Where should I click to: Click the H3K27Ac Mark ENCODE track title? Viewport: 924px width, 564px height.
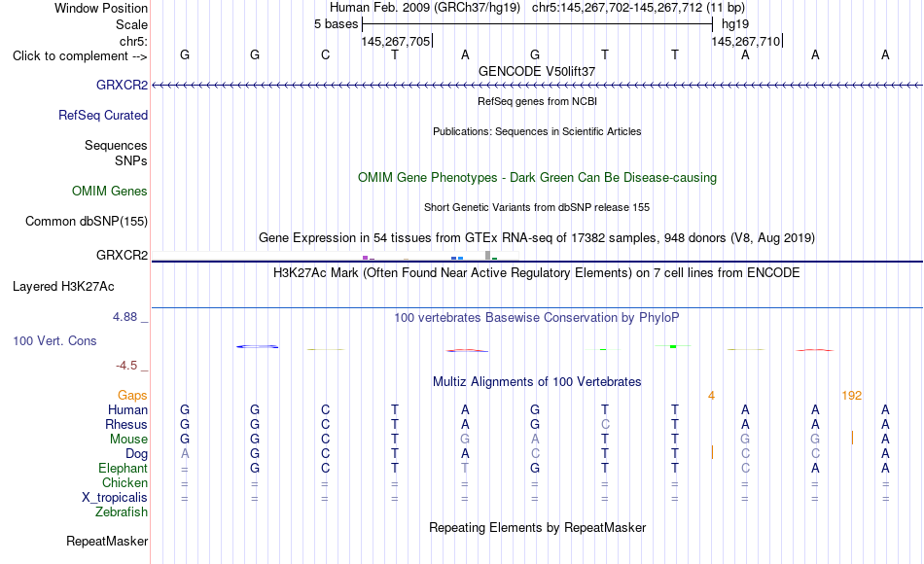(x=537, y=273)
